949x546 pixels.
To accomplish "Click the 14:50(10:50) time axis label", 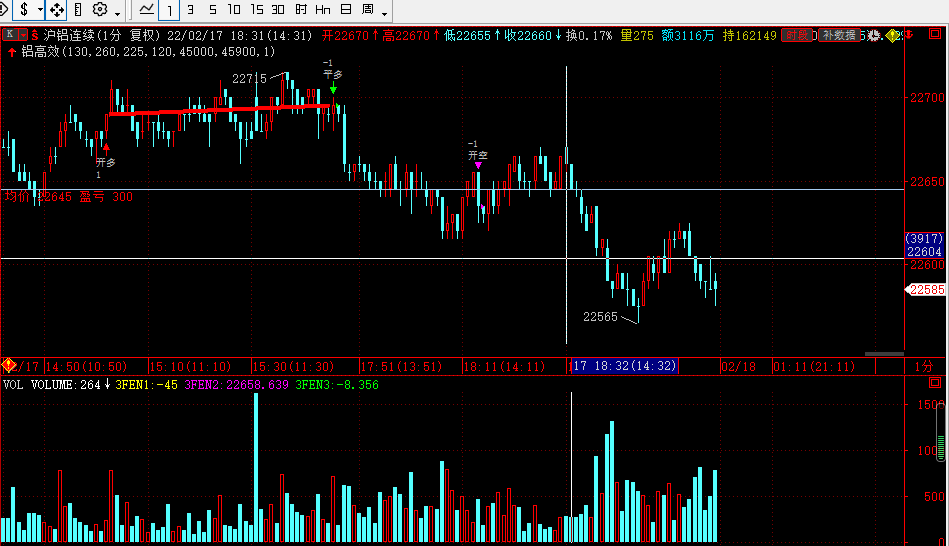I will [86, 366].
